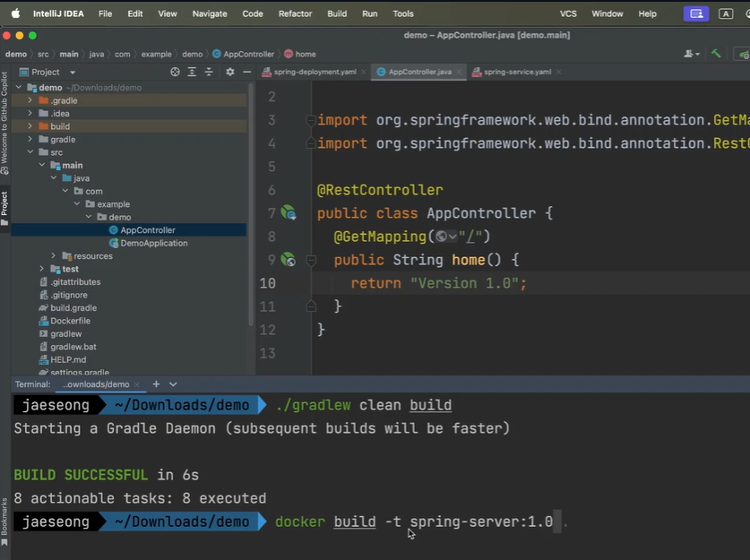Click the input source A icon
The image size is (750, 560).
[726, 13]
